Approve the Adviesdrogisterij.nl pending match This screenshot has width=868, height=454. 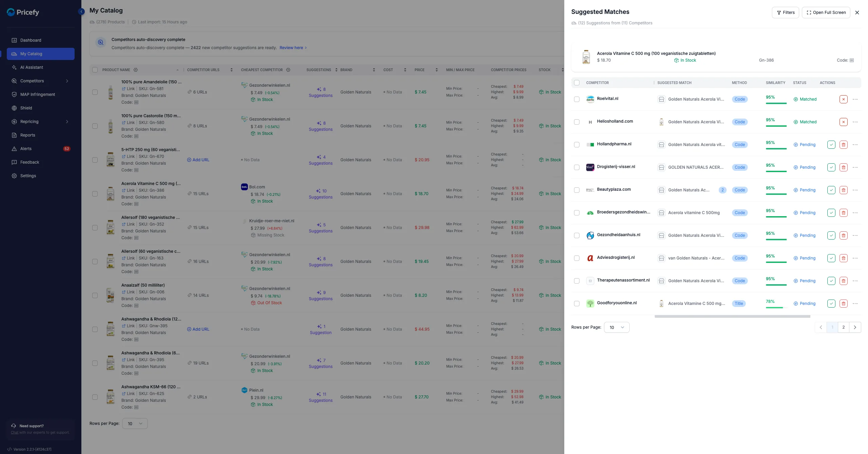pos(831,258)
